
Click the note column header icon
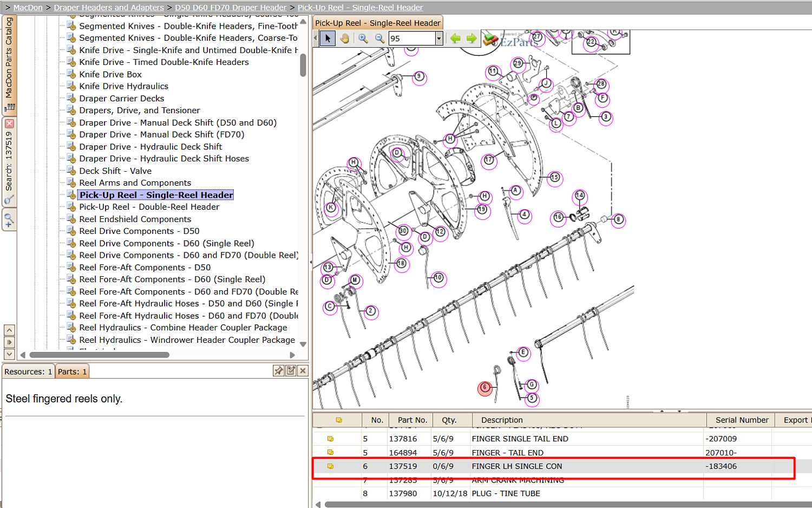pos(339,420)
